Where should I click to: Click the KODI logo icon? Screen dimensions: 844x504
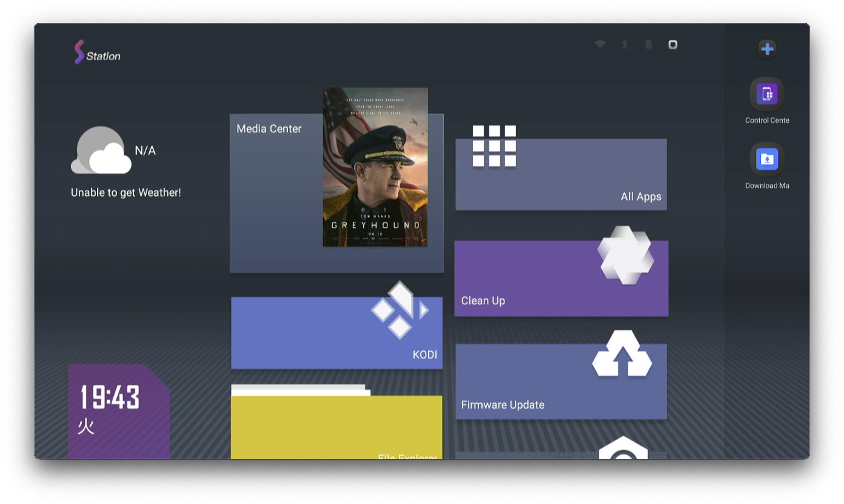click(x=400, y=310)
